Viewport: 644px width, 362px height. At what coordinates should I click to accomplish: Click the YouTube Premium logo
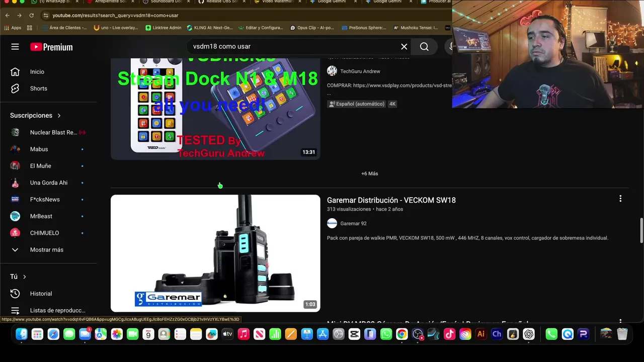[51, 47]
